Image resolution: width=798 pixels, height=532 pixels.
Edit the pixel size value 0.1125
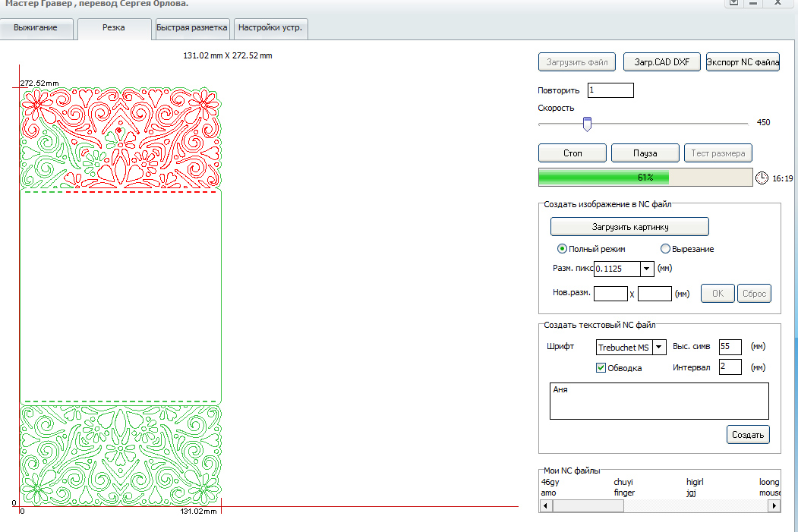[617, 269]
